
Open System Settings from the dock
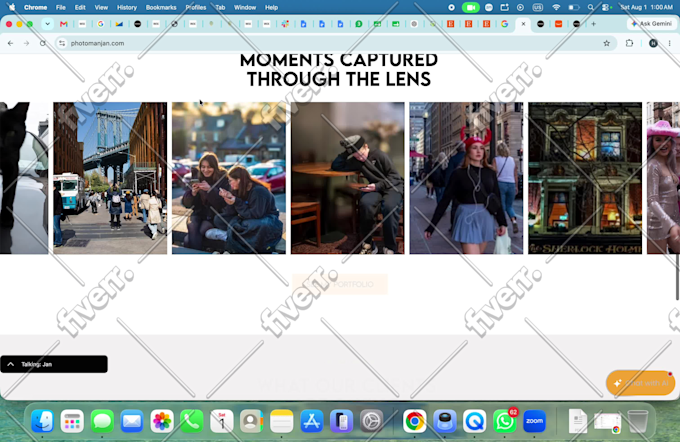point(371,421)
